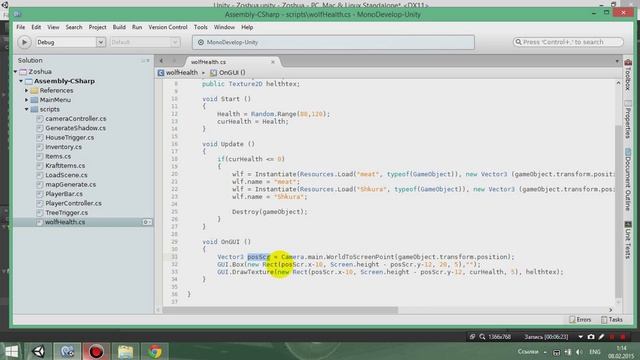
Task: Open the Help menu
Action: click(x=247, y=27)
